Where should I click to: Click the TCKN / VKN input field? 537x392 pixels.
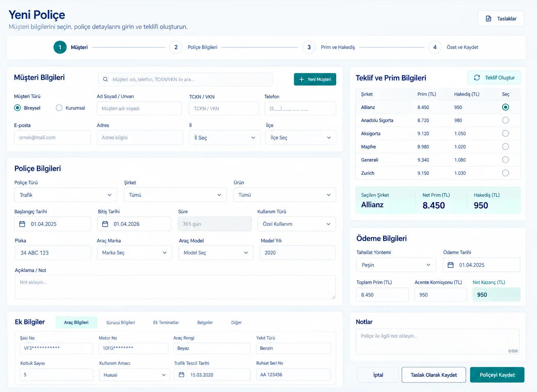tap(224, 109)
